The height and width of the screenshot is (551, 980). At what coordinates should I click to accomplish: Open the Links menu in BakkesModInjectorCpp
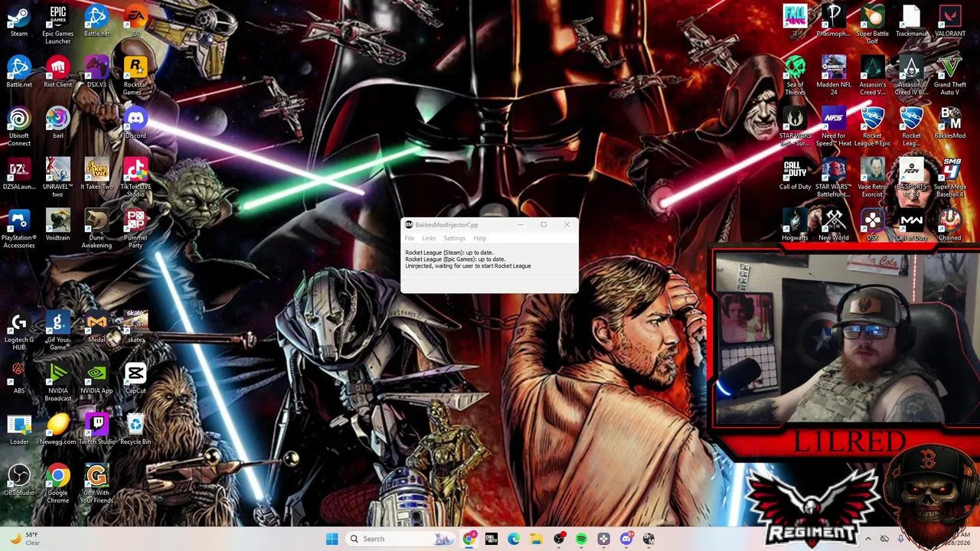coord(429,238)
